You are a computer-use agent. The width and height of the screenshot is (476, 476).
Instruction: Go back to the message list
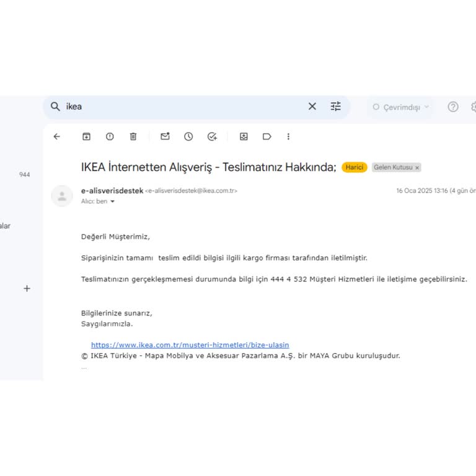tap(57, 136)
